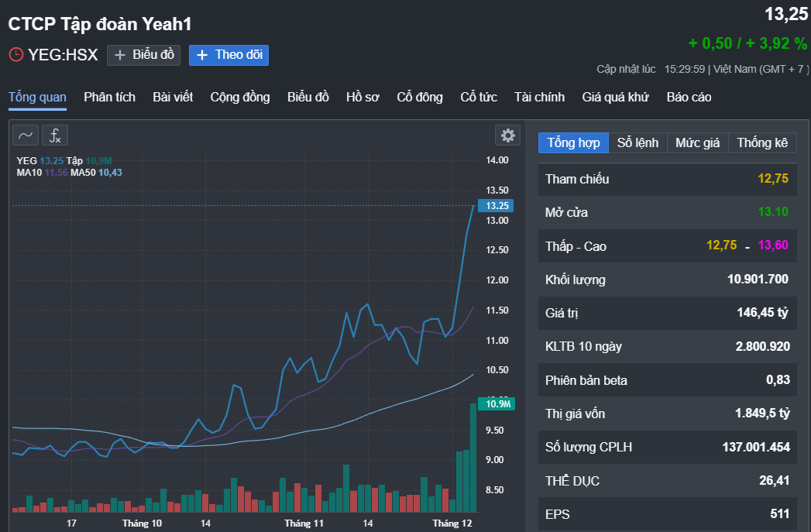The image size is (811, 532).
Task: Open the Biểu đồ navigation tab
Action: coord(308,98)
